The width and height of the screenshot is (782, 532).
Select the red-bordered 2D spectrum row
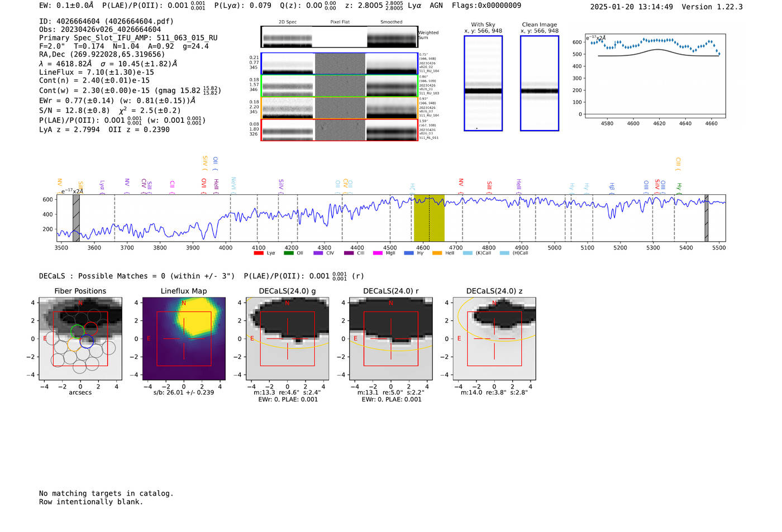340,130
